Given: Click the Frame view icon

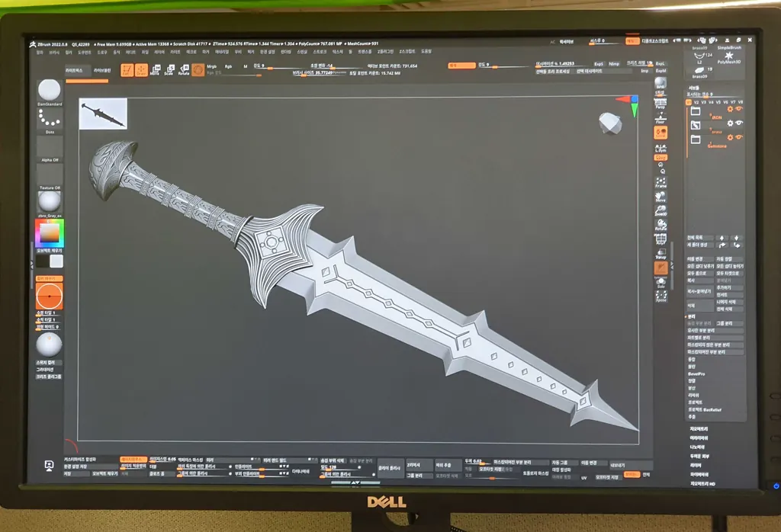Looking at the screenshot, I should point(661,182).
